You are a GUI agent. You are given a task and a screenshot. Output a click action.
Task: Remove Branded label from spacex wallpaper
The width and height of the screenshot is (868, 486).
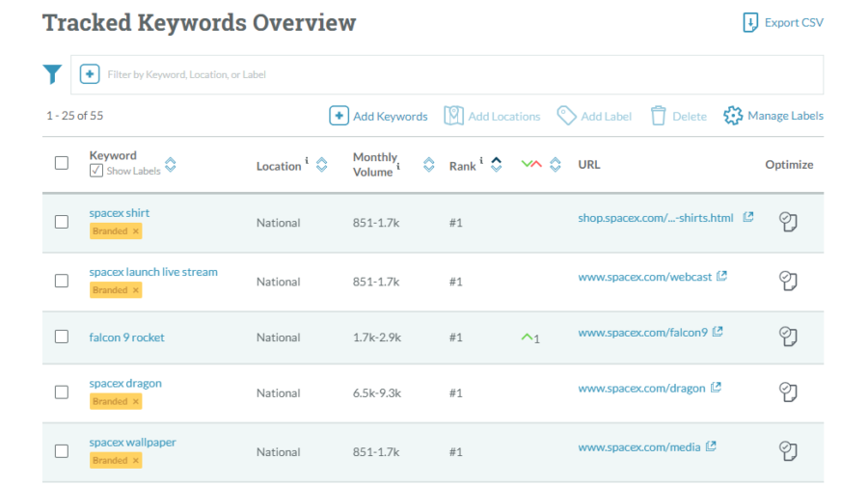(x=136, y=461)
